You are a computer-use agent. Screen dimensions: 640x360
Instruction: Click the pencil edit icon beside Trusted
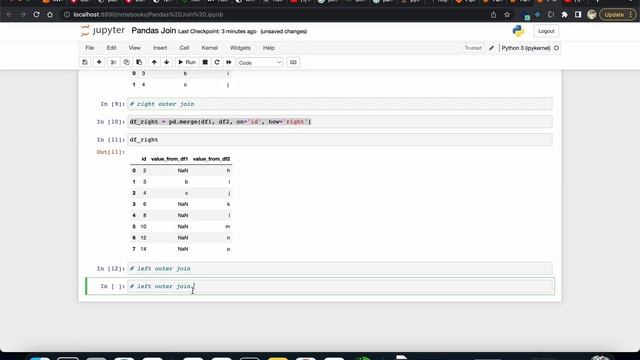491,48
